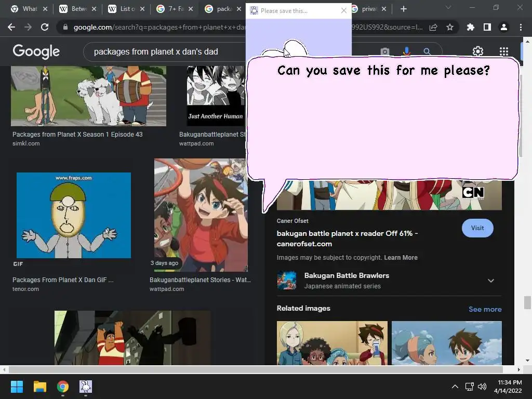Close the 'Betw' tab

tap(94, 9)
